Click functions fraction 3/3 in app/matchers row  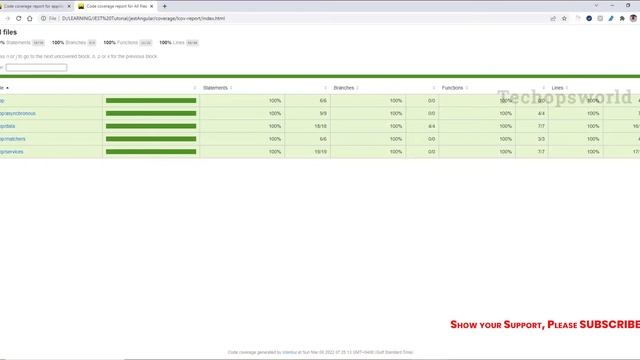click(541, 139)
